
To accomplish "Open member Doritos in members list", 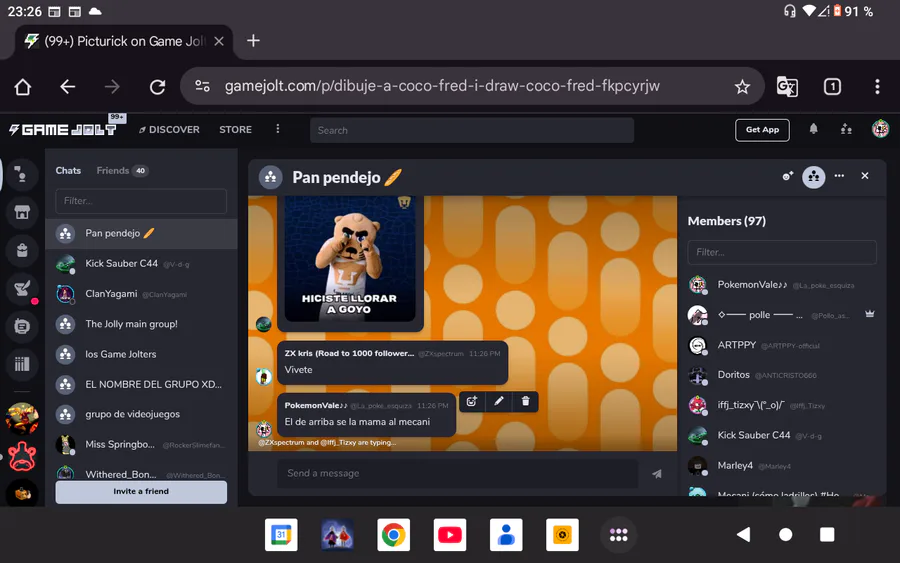I will click(x=782, y=375).
